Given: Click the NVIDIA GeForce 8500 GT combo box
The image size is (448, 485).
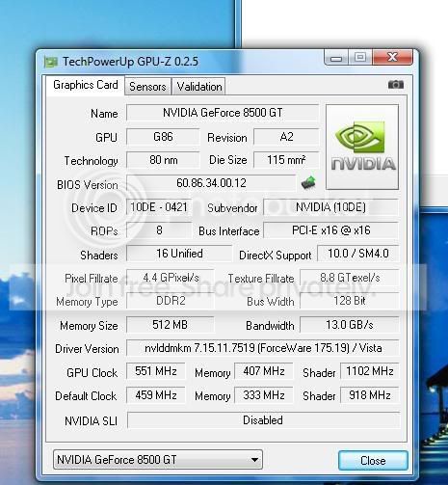Looking at the screenshot, I should tap(158, 460).
